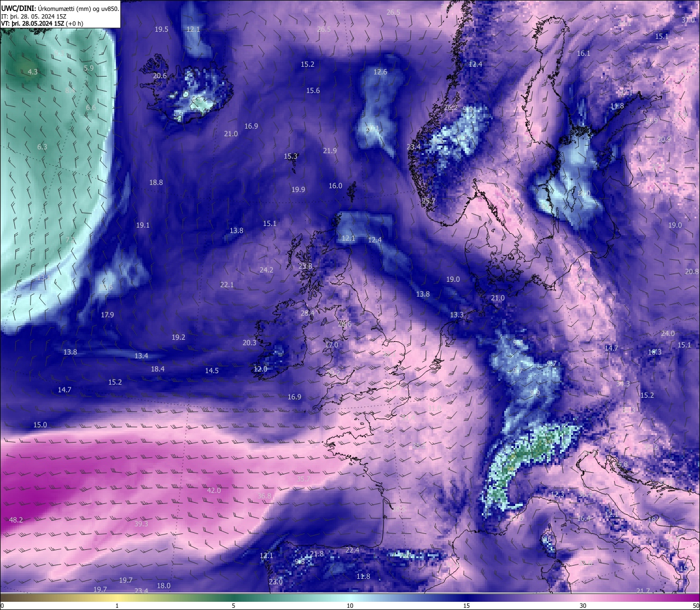Select the 24.2 value label
The image size is (700, 610).
[x=266, y=270]
